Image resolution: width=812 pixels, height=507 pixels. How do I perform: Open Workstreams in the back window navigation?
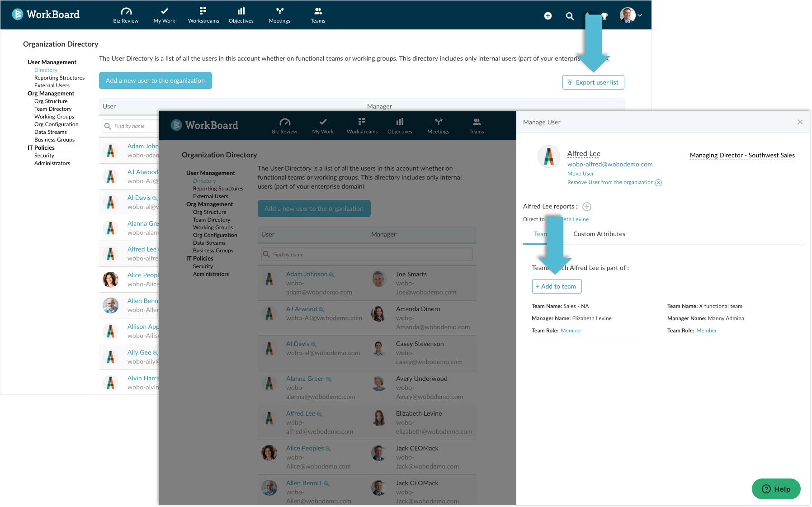click(x=203, y=15)
